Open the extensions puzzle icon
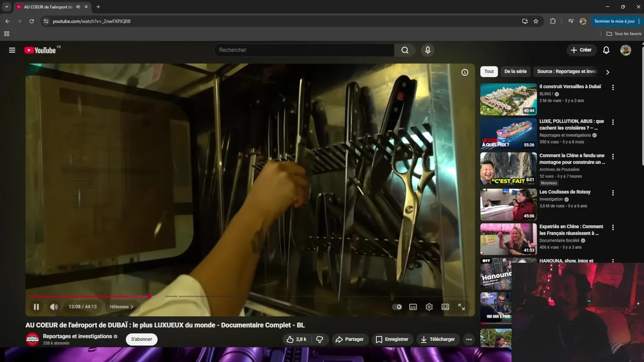The image size is (644, 362). [553, 21]
